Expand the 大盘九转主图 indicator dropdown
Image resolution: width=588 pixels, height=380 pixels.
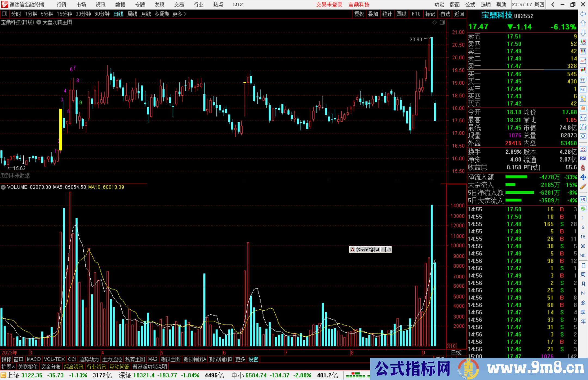[39, 22]
